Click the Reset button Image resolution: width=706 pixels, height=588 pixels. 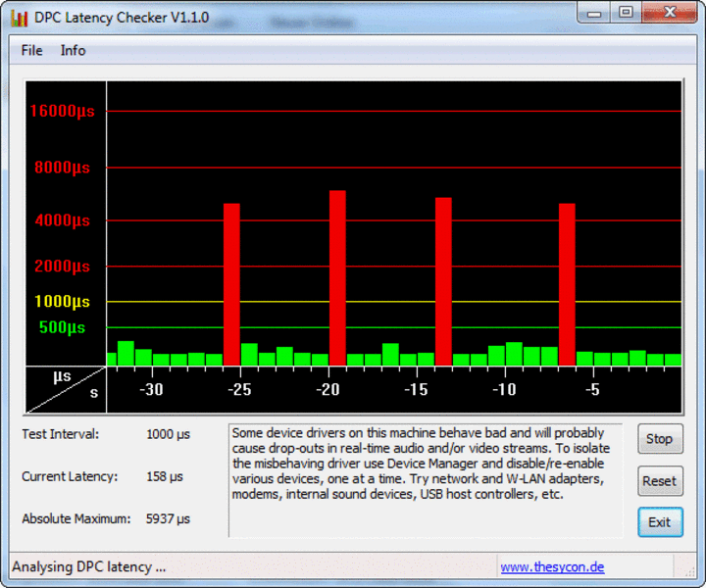pyautogui.click(x=660, y=481)
